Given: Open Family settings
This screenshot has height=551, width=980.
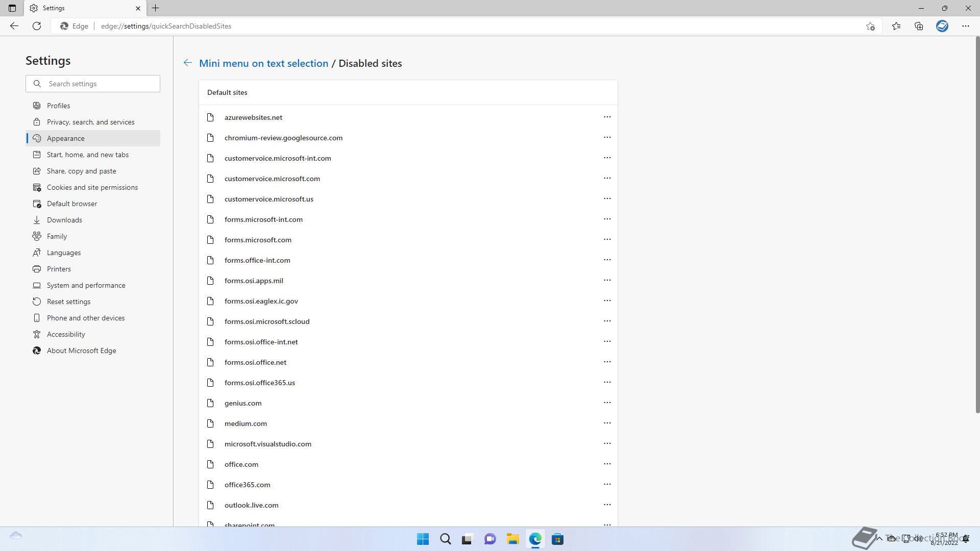Looking at the screenshot, I should [x=93, y=236].
